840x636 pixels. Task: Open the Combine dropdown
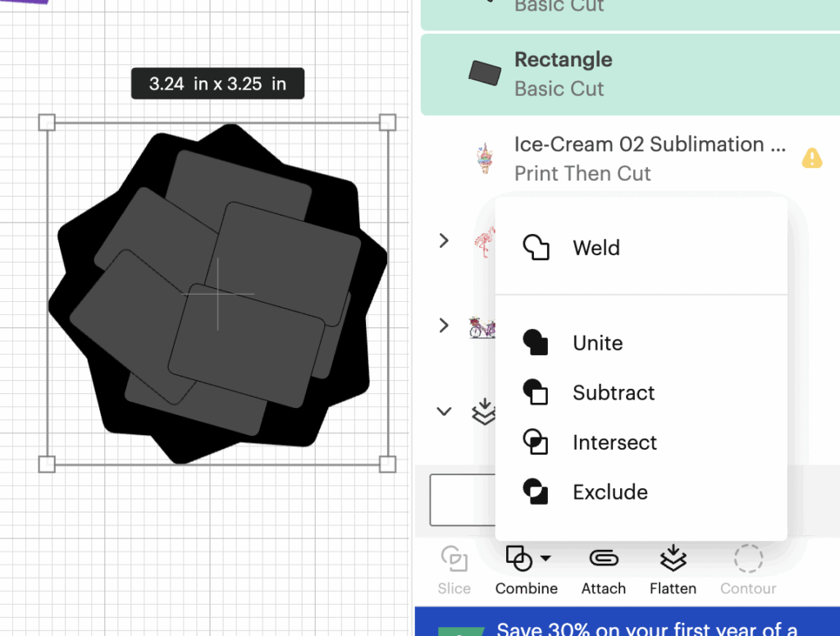(527, 561)
